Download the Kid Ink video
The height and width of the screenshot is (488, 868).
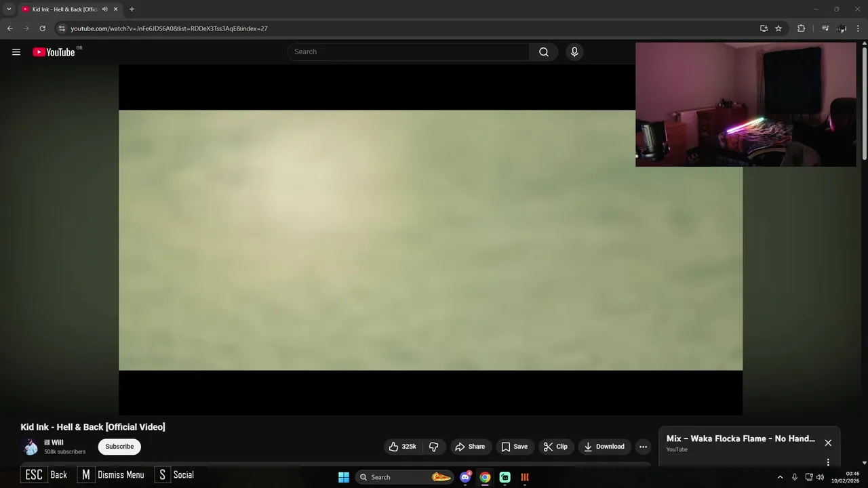[604, 447]
